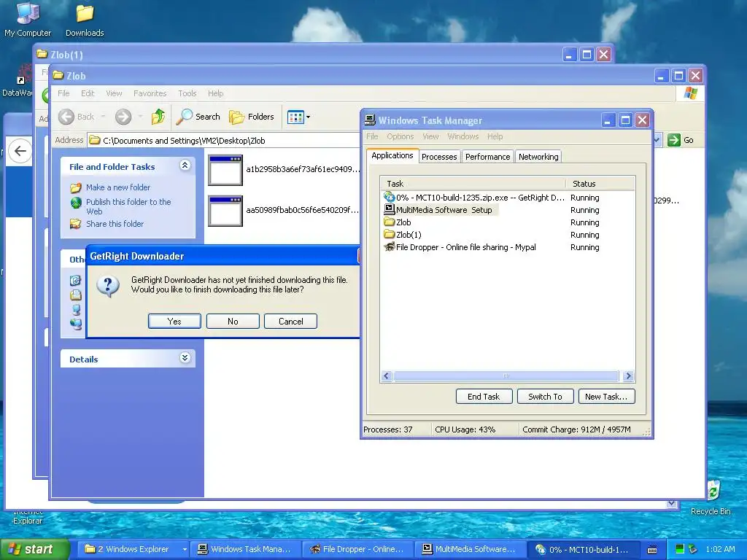Click the Up folder icon in Zlob toolbar
747x560 pixels.
[x=158, y=117]
